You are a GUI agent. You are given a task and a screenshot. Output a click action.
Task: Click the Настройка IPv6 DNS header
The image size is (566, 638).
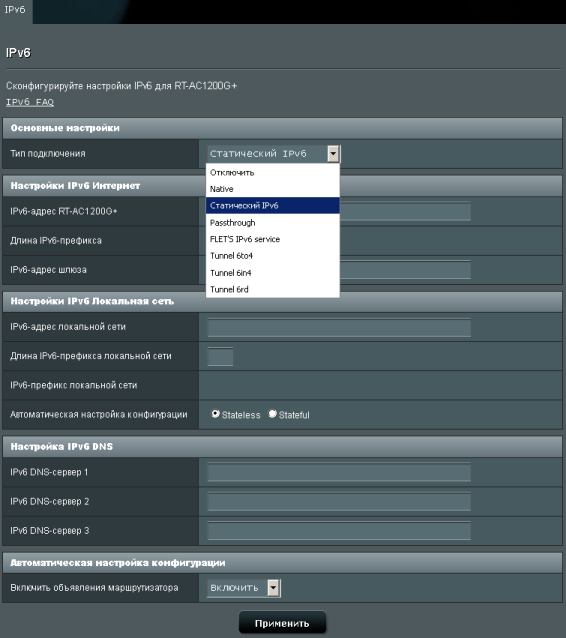point(282,446)
